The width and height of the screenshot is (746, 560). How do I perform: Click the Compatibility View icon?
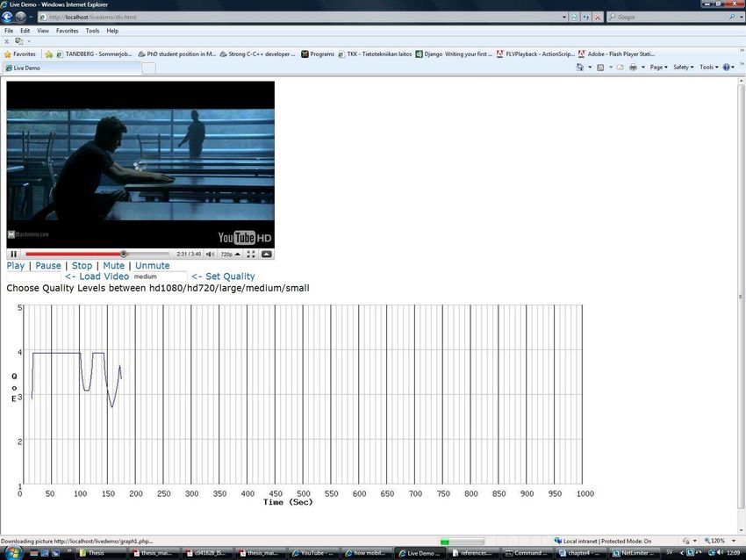pyautogui.click(x=574, y=18)
